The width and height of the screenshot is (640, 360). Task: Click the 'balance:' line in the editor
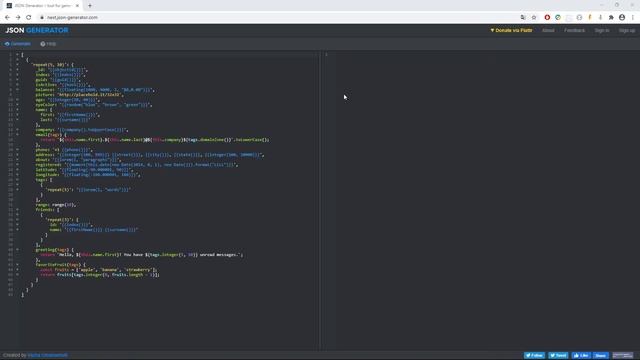[x=95, y=89]
